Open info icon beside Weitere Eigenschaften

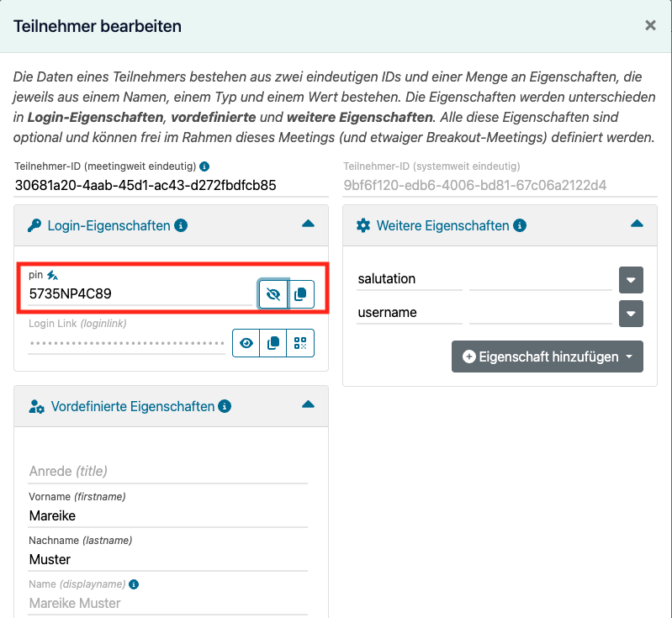[x=520, y=225]
